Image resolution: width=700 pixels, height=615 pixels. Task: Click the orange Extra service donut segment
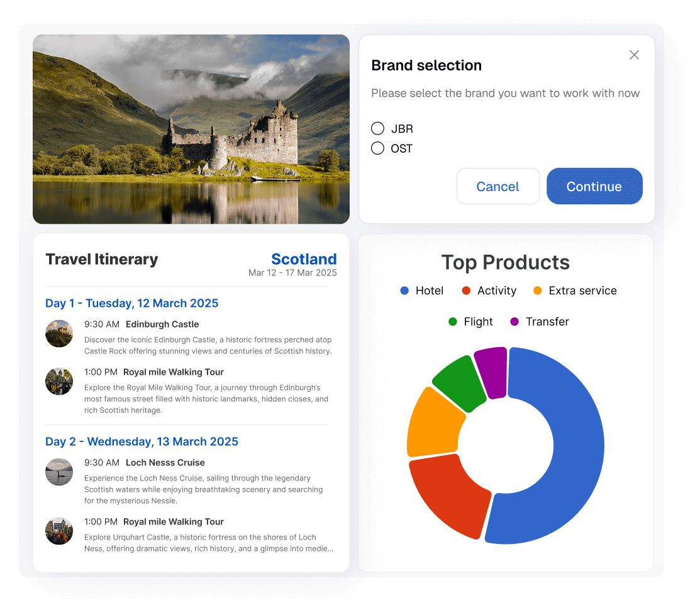coord(434,426)
